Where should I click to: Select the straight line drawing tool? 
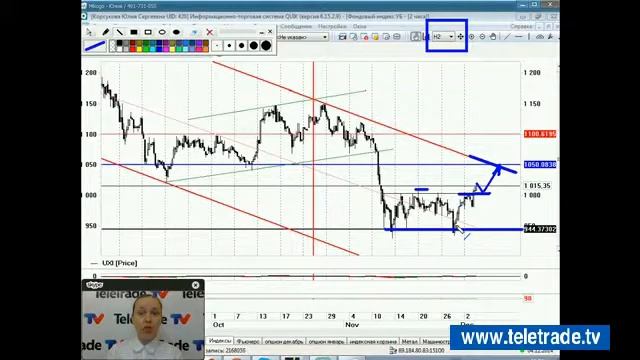[x=120, y=32]
